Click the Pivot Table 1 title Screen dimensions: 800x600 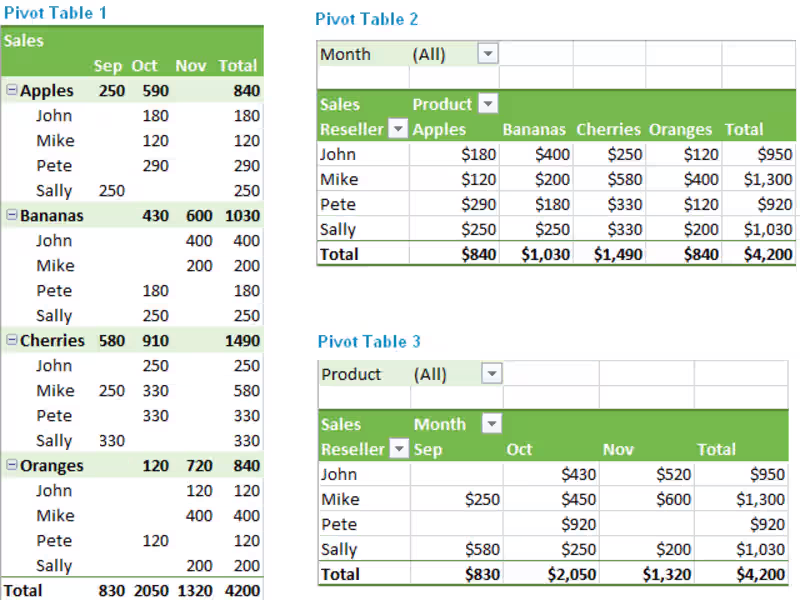pos(56,13)
